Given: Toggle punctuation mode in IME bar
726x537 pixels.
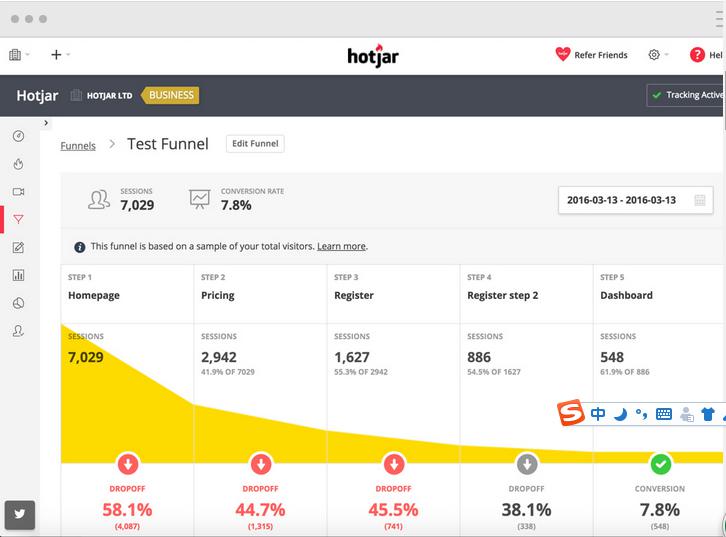Looking at the screenshot, I should [641, 414].
